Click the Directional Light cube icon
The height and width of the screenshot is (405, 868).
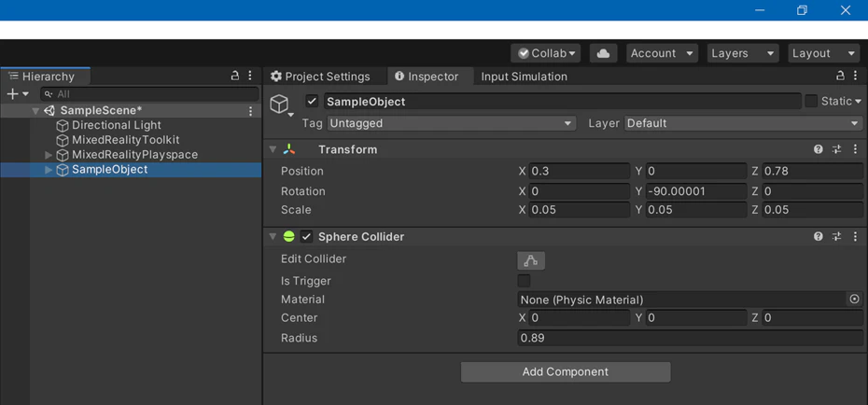tap(63, 126)
